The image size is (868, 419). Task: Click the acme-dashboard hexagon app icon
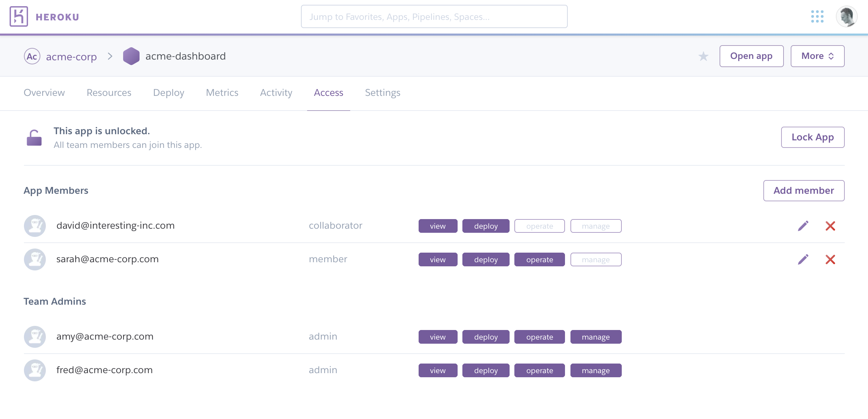click(x=131, y=56)
